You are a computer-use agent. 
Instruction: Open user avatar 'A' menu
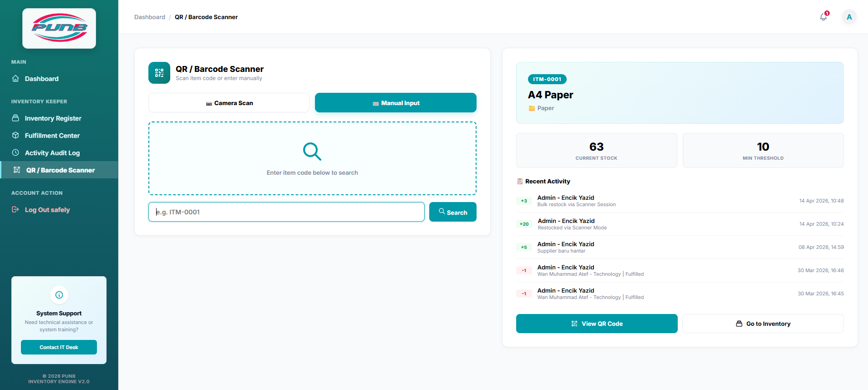[x=849, y=17]
